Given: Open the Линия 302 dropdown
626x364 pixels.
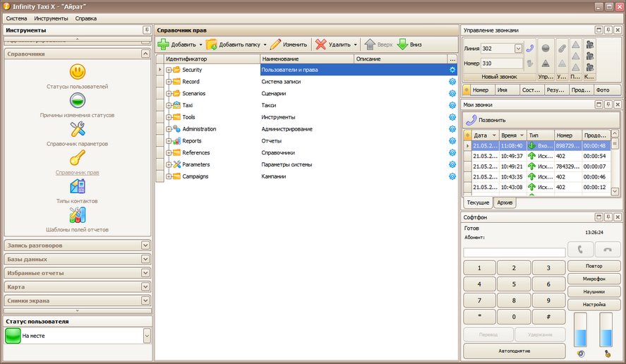Looking at the screenshot, I should 518,49.
